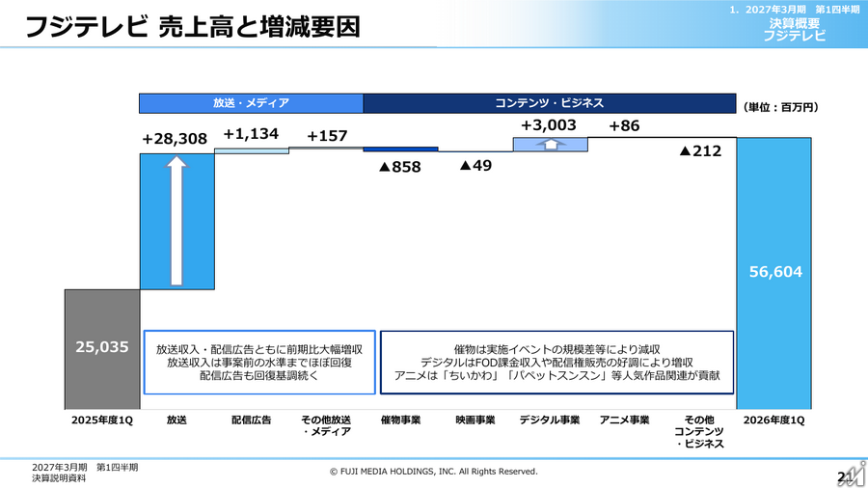This screenshot has width=868, height=488.
Task: Click the 映画事業 axis label
Action: coord(475,420)
